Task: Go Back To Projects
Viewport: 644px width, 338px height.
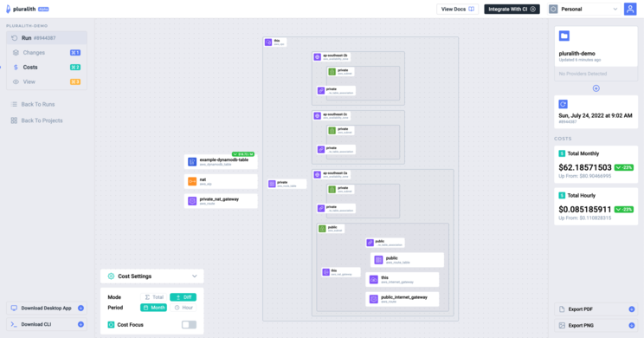Action: 37,120
